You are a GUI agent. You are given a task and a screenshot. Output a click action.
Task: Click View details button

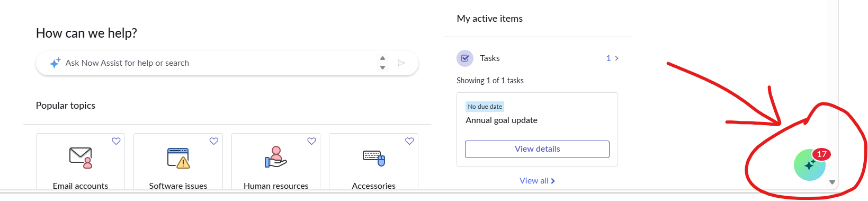coord(537,149)
